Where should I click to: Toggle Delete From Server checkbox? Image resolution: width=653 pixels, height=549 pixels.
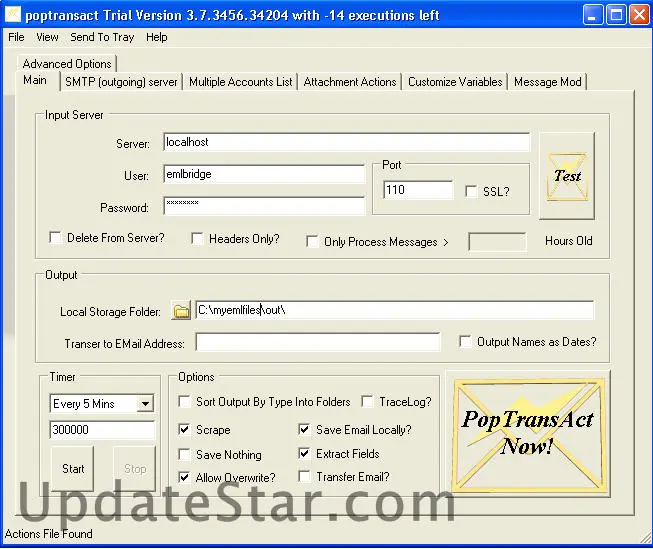[55, 237]
